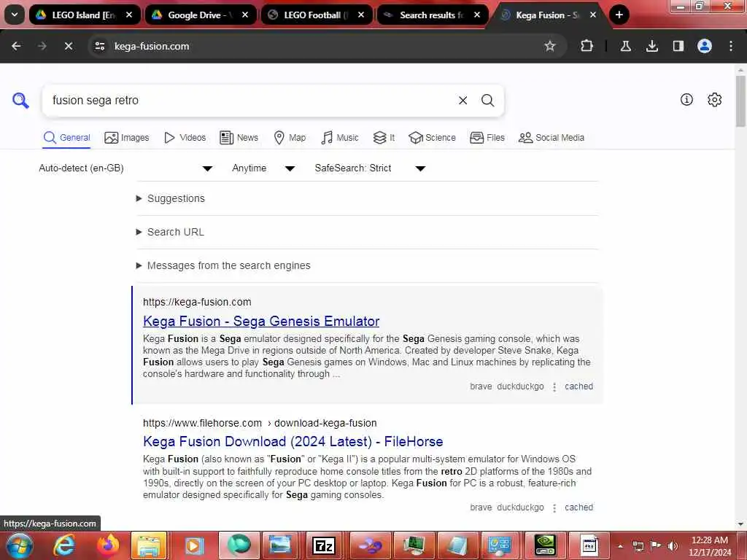747x560 pixels.
Task: Toggle the browser side panel icon
Action: tap(678, 46)
